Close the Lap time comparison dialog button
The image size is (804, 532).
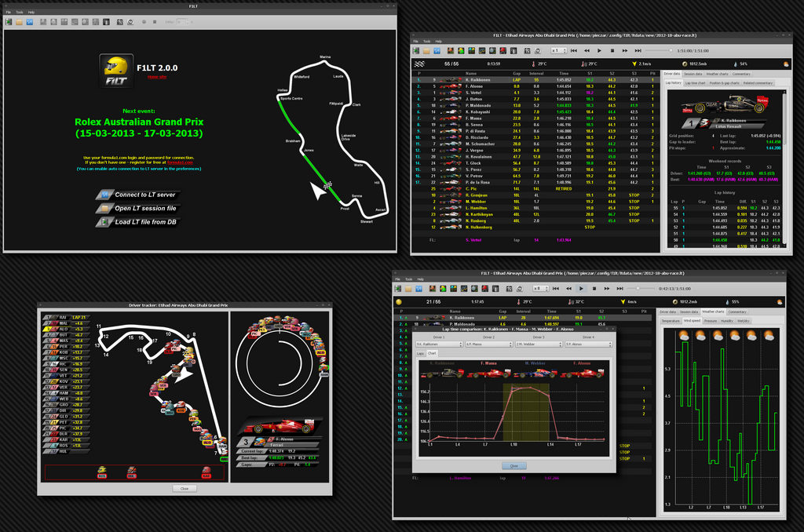coord(513,466)
